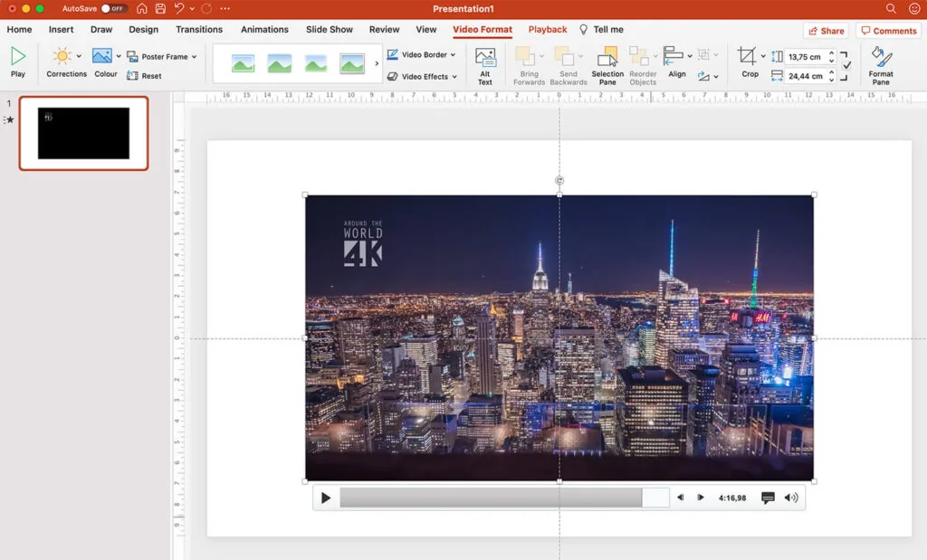Viewport: 927px width, 560px height.
Task: Click the Play icon in the ribbon
Action: coord(18,57)
